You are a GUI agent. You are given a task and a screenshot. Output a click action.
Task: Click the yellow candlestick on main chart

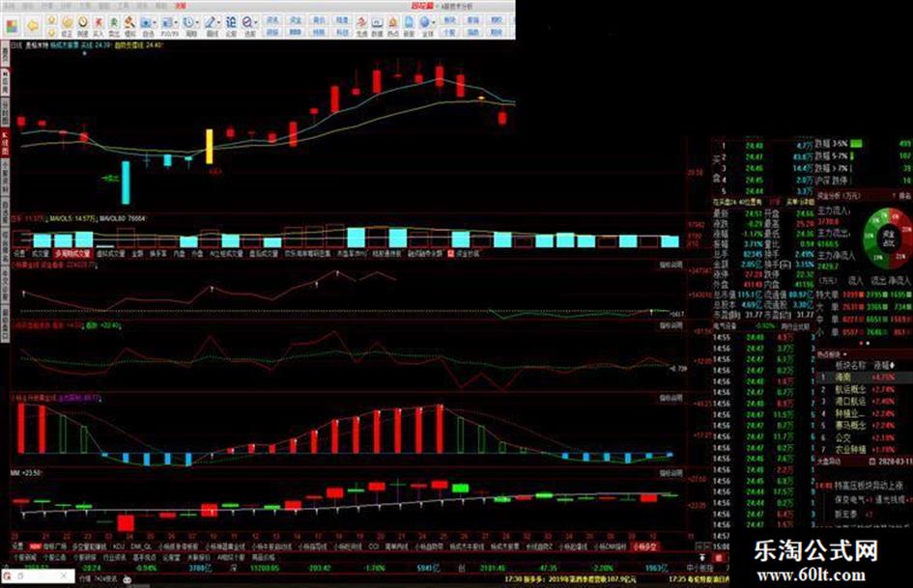pyautogui.click(x=209, y=146)
